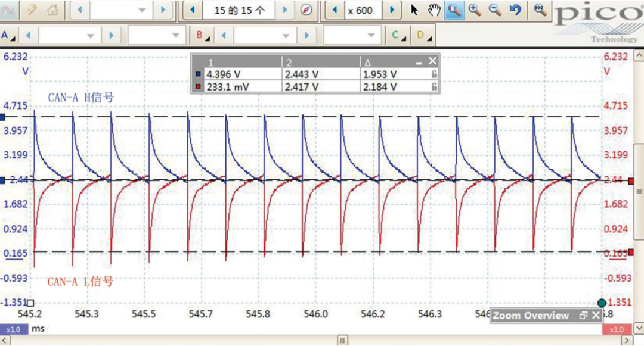Click the zoom out magnifier
The width and height of the screenshot is (644, 346).
pyautogui.click(x=495, y=10)
